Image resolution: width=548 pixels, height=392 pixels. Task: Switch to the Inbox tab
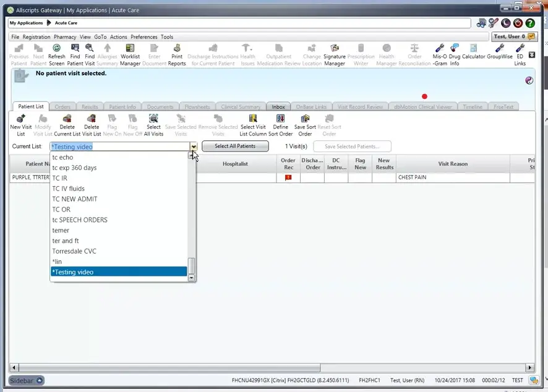coord(278,106)
